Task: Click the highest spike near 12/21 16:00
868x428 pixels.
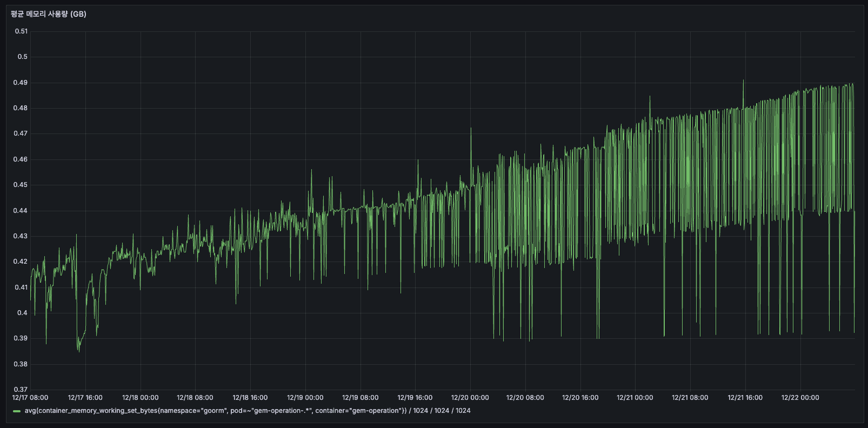Action: [743, 81]
